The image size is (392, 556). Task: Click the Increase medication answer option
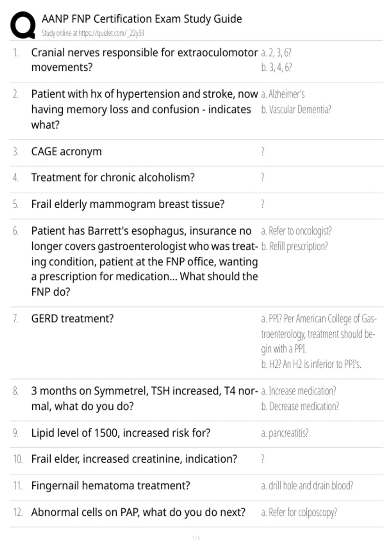pos(299,391)
